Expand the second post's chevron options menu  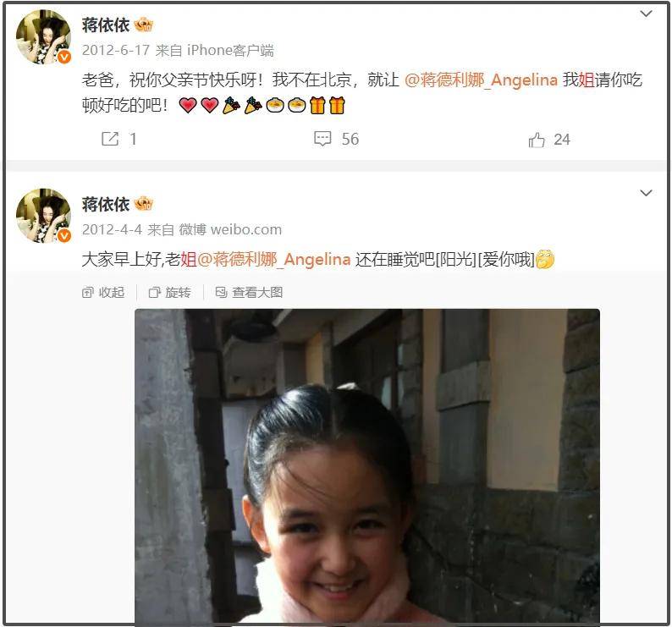[x=646, y=192]
